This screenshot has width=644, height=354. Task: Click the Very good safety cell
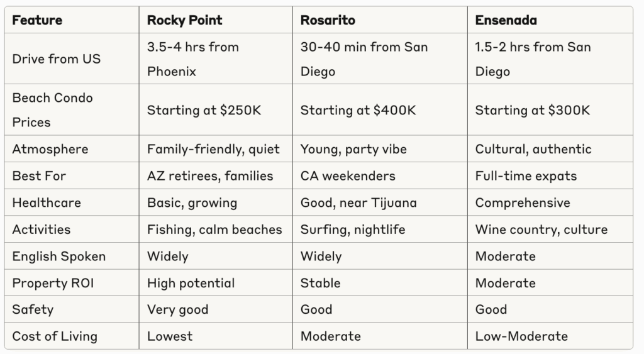pos(177,309)
